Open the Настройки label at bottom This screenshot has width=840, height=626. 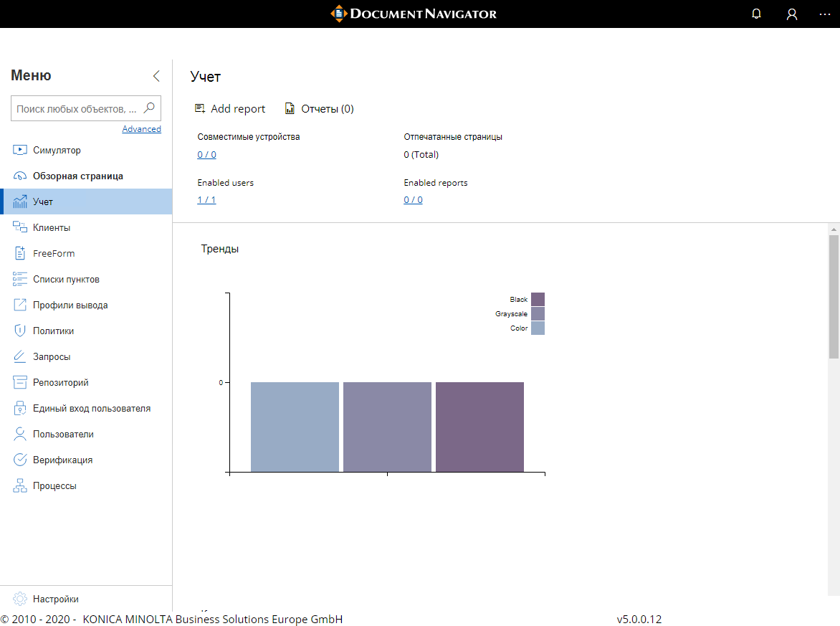tap(56, 599)
